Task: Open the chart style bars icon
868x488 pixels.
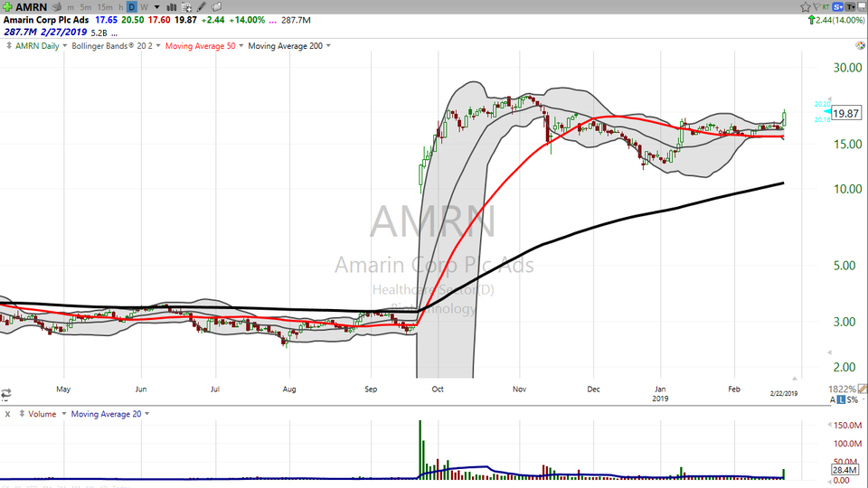Action: tap(172, 7)
